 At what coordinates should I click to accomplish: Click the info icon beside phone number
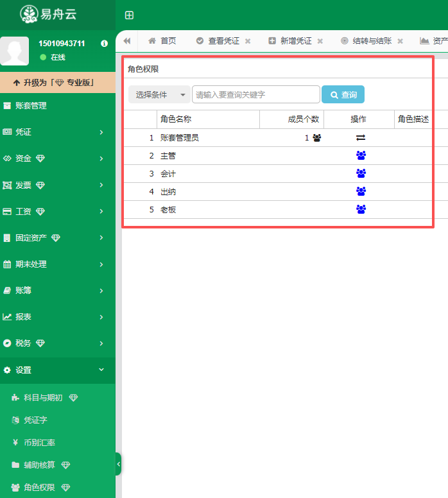pos(104,44)
